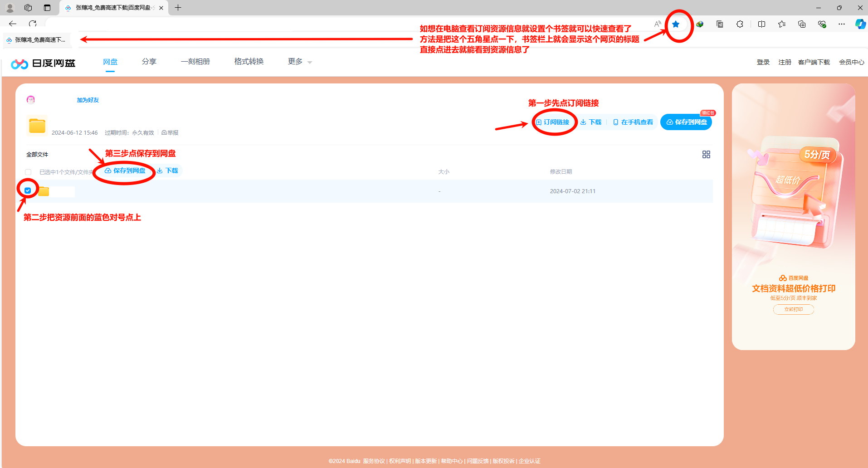Click the green extension icon beside the star
Screen dimensions: 868x468
coord(700,24)
